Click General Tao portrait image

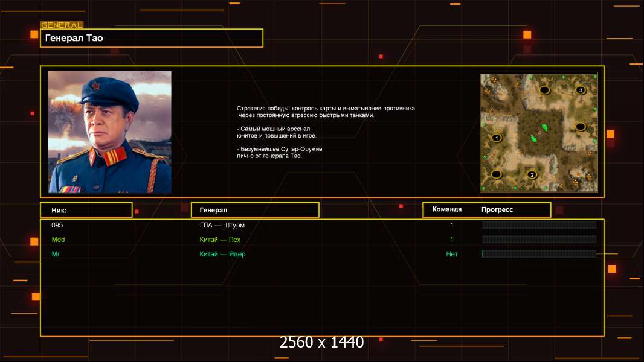click(x=110, y=132)
